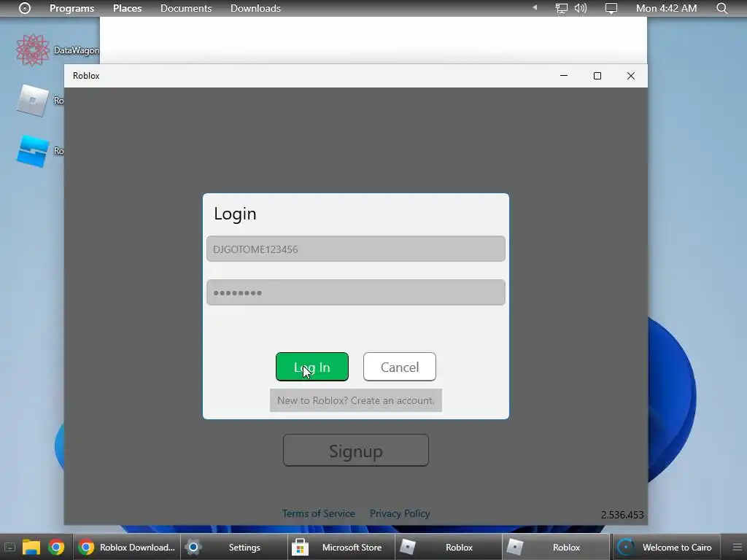Viewport: 747px width, 560px height.
Task: Open the Privacy Policy link
Action: [x=400, y=513]
